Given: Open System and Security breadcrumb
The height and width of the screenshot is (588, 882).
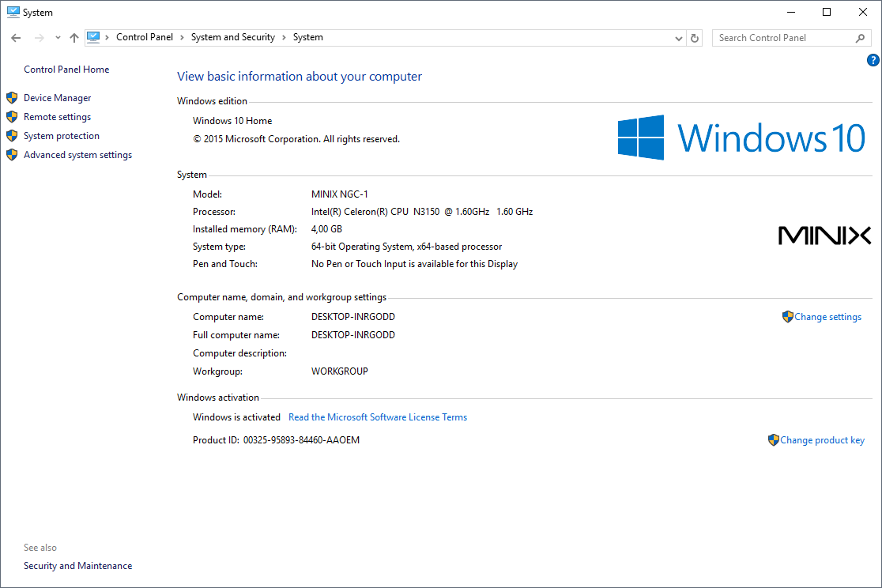Looking at the screenshot, I should [233, 37].
